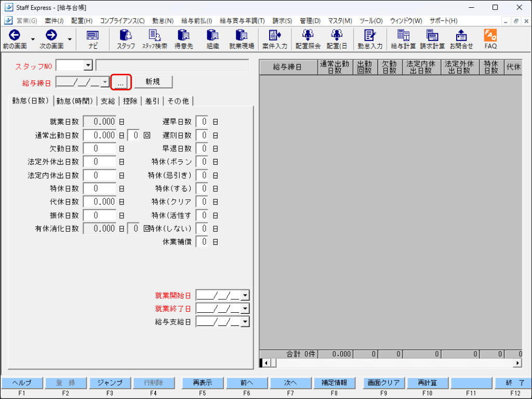532x399 pixels.
Task: Click the 再計算 F10 button
Action: point(428,383)
